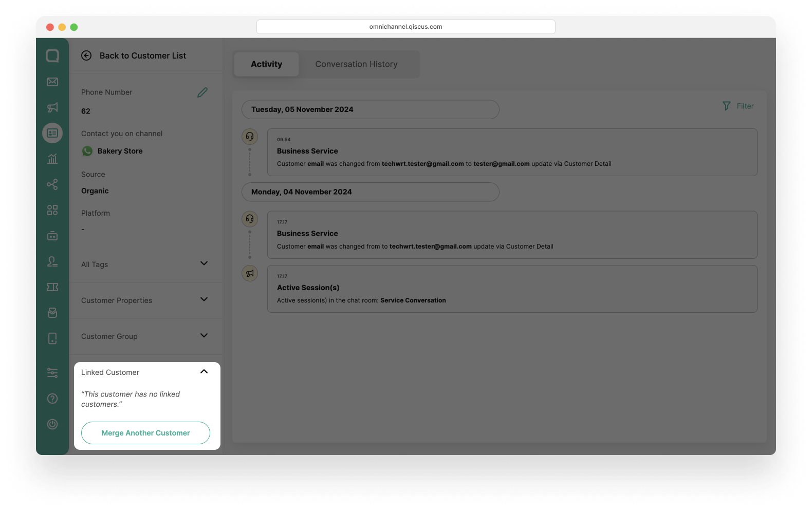Click the omnichannel.qiscus.com address bar
Image resolution: width=812 pixels, height=511 pixels.
[x=406, y=27]
